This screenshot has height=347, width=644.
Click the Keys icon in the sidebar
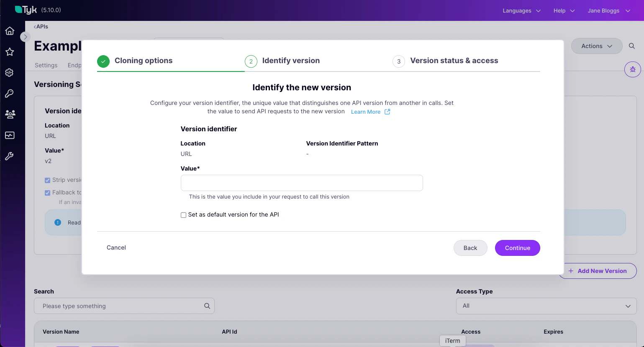[x=9, y=93]
